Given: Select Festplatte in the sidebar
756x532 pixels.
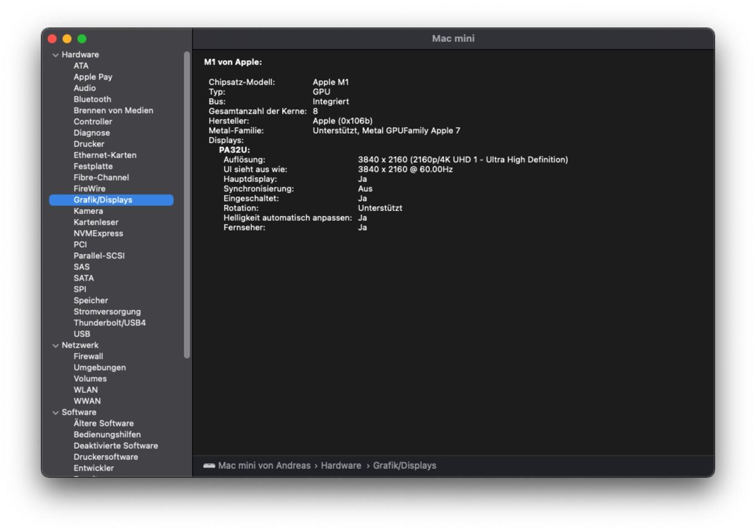Looking at the screenshot, I should click(x=93, y=166).
